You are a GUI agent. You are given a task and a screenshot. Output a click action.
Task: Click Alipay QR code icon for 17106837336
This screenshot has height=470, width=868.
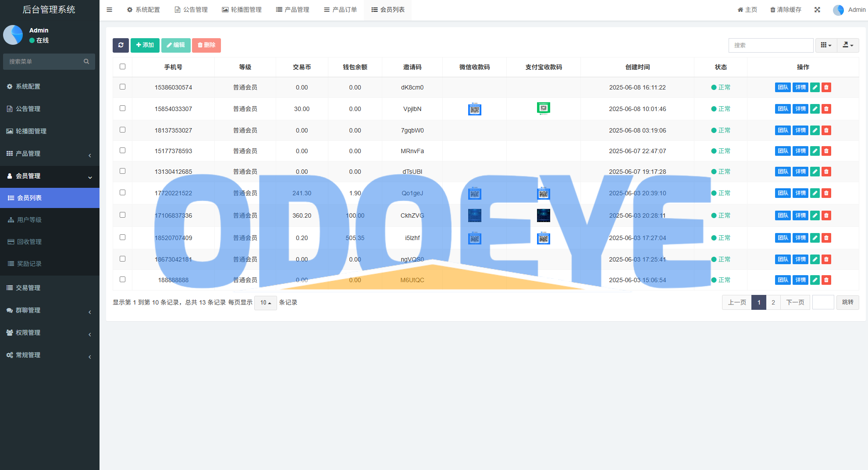click(x=543, y=215)
